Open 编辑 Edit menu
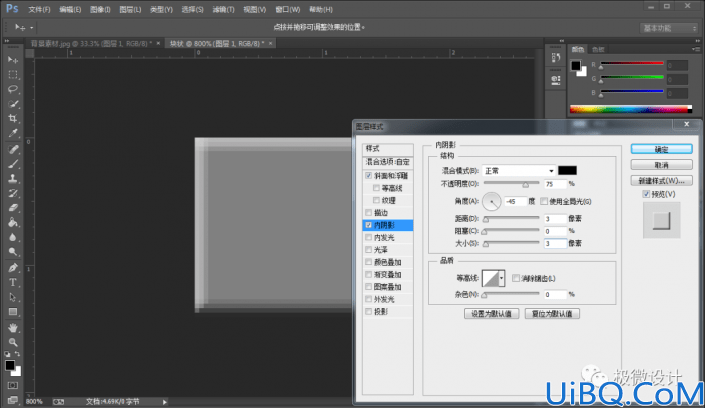705x408 pixels. coord(70,9)
